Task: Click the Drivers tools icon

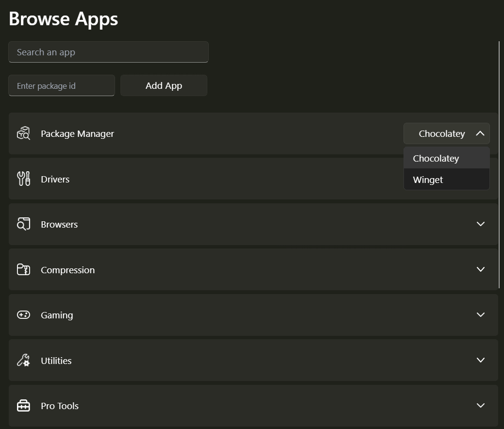Action: coord(23,179)
